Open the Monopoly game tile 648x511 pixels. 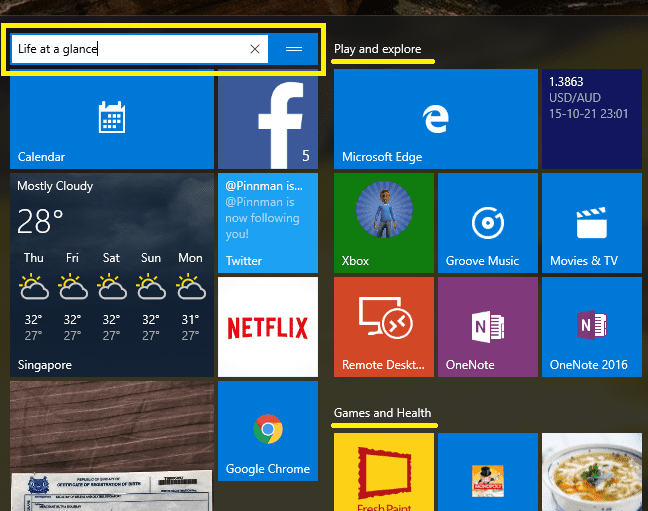coord(488,472)
